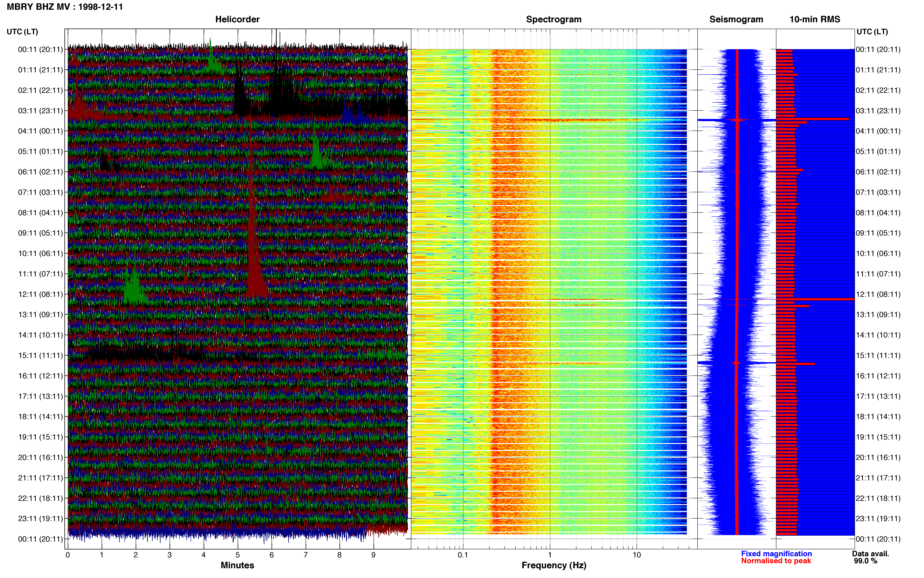Click the left-axis time label 10:11 (06:11)

point(40,253)
